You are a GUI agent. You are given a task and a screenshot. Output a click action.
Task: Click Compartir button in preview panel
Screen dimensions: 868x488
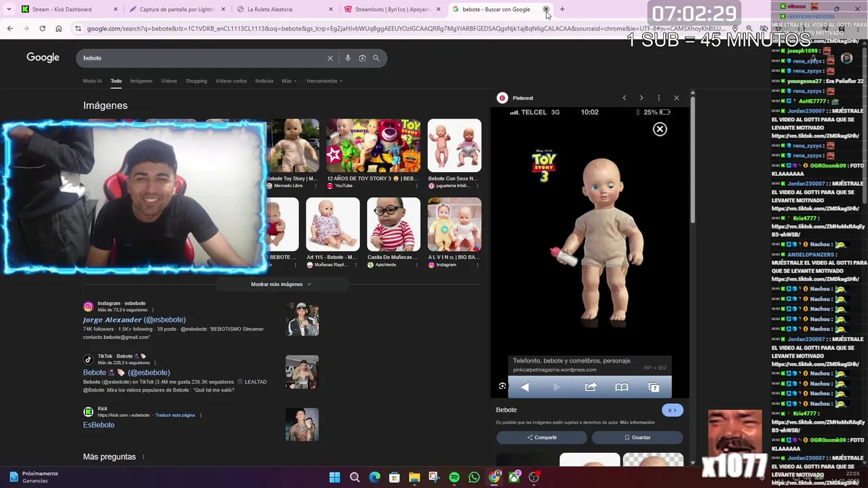pos(542,437)
